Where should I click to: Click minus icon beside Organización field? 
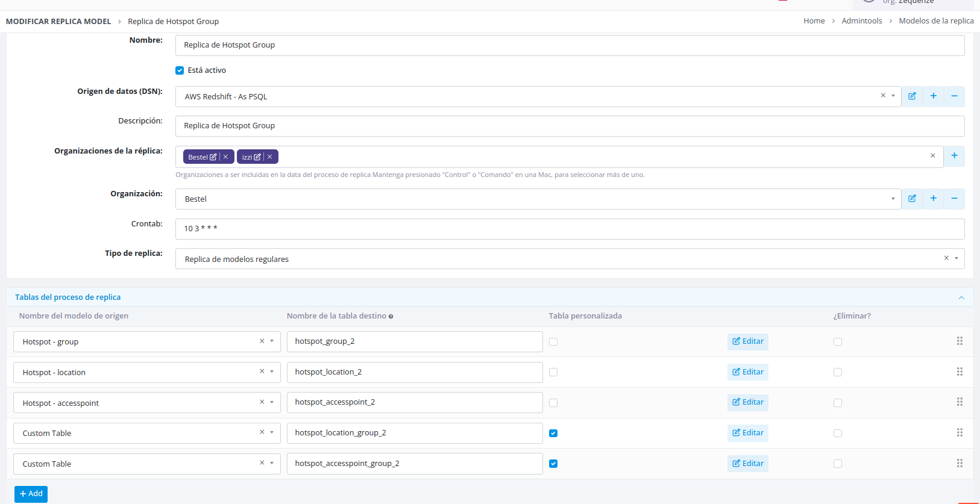[x=954, y=199]
